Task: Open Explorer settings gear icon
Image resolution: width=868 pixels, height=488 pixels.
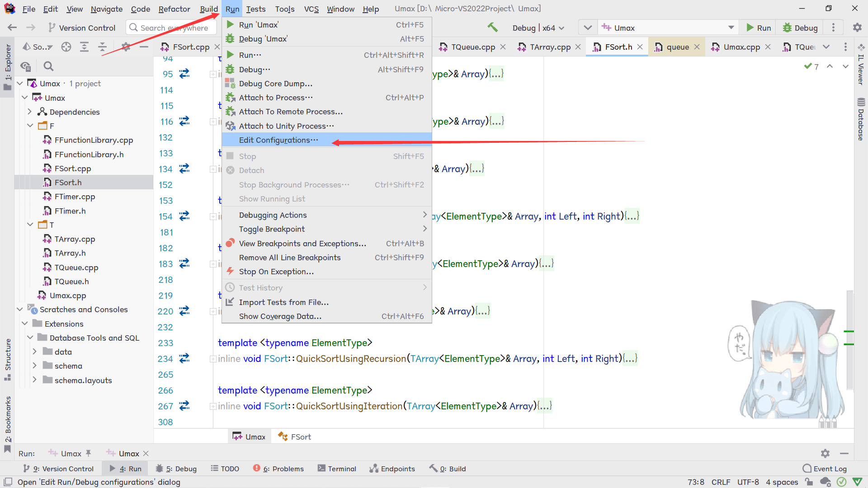Action: (126, 47)
